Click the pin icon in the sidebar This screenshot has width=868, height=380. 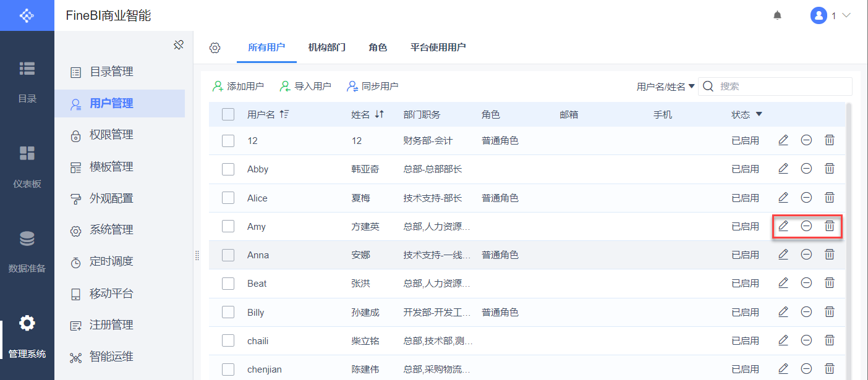(x=179, y=45)
